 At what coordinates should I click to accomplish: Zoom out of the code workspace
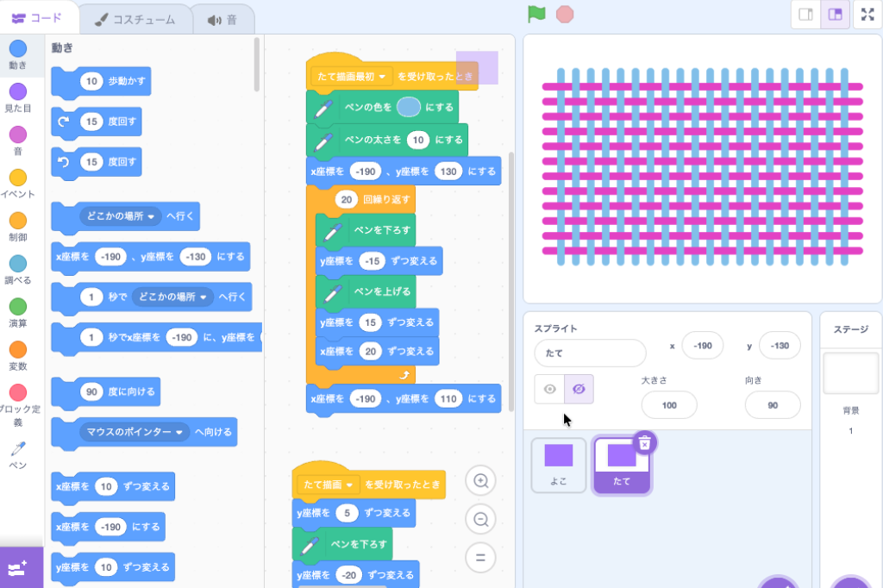coord(481,519)
